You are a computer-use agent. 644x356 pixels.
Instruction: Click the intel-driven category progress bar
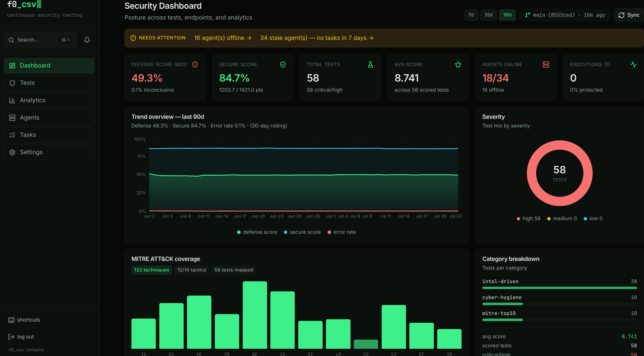click(x=559, y=288)
